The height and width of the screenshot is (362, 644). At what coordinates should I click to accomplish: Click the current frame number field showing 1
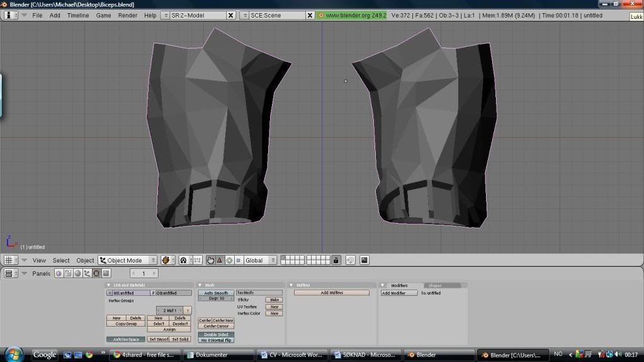tap(144, 273)
